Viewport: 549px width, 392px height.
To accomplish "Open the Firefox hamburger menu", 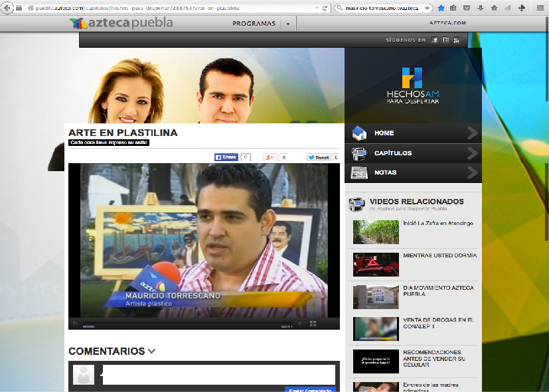I will 540,8.
